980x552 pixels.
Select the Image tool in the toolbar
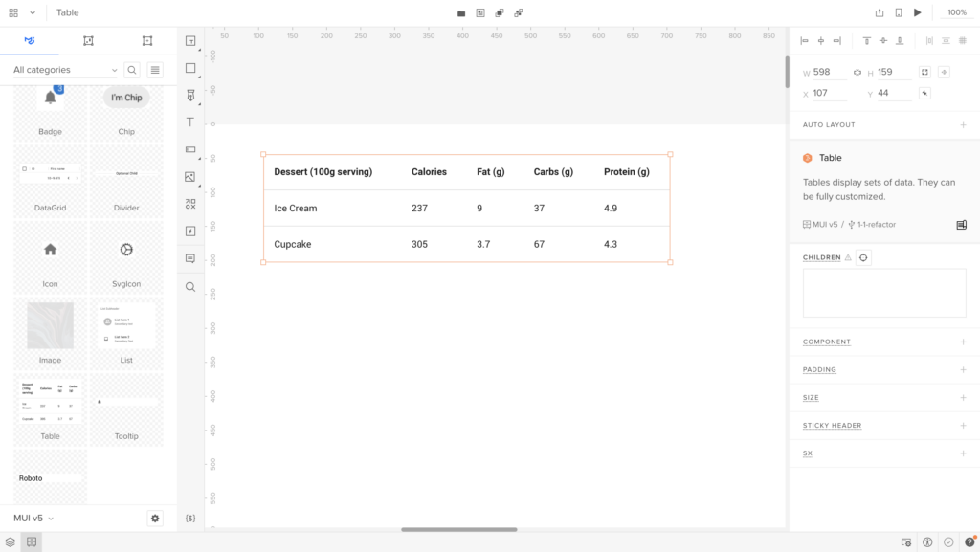(190, 177)
